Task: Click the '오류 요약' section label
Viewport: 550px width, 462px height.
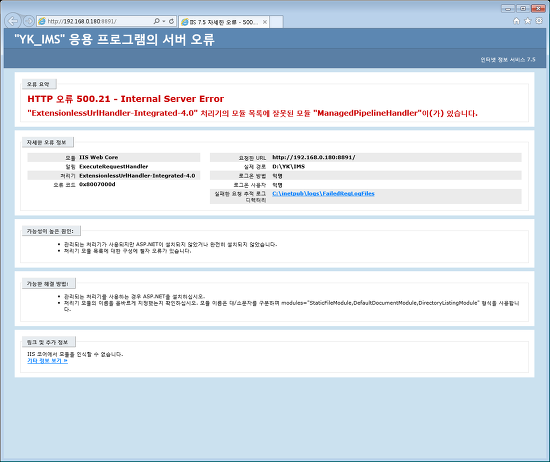Action: pyautogui.click(x=38, y=84)
